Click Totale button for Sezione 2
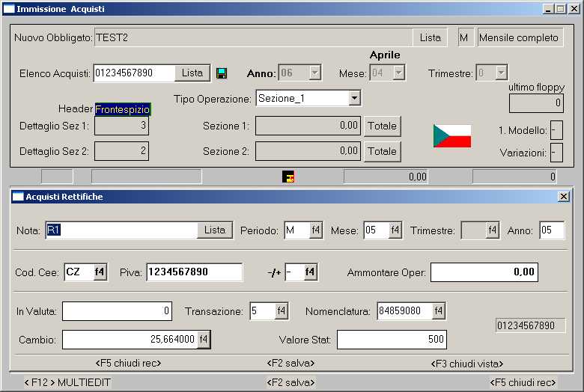Viewport: 584px width, 392px height. pos(382,151)
